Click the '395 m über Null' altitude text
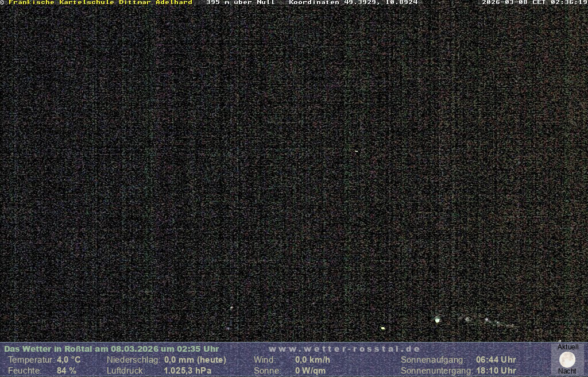588x377 pixels. point(240,3)
